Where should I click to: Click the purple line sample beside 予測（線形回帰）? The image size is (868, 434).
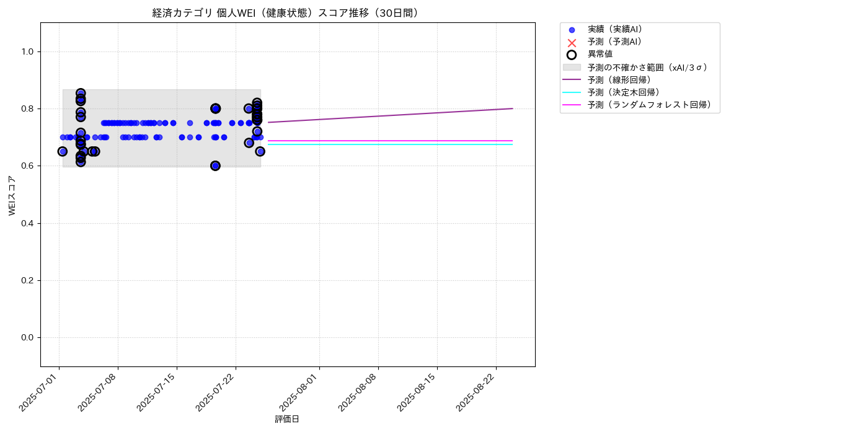pyautogui.click(x=572, y=80)
